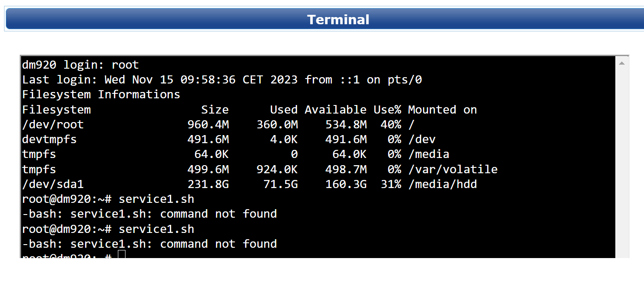Click the 'Size' column header

click(215, 110)
